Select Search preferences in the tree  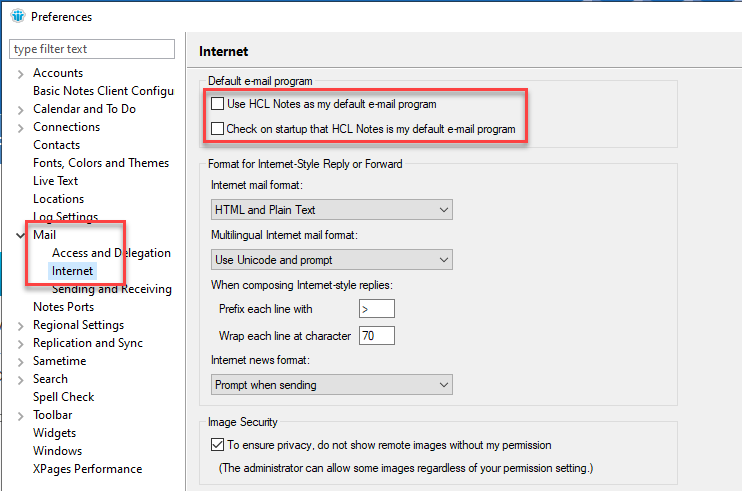coord(50,379)
